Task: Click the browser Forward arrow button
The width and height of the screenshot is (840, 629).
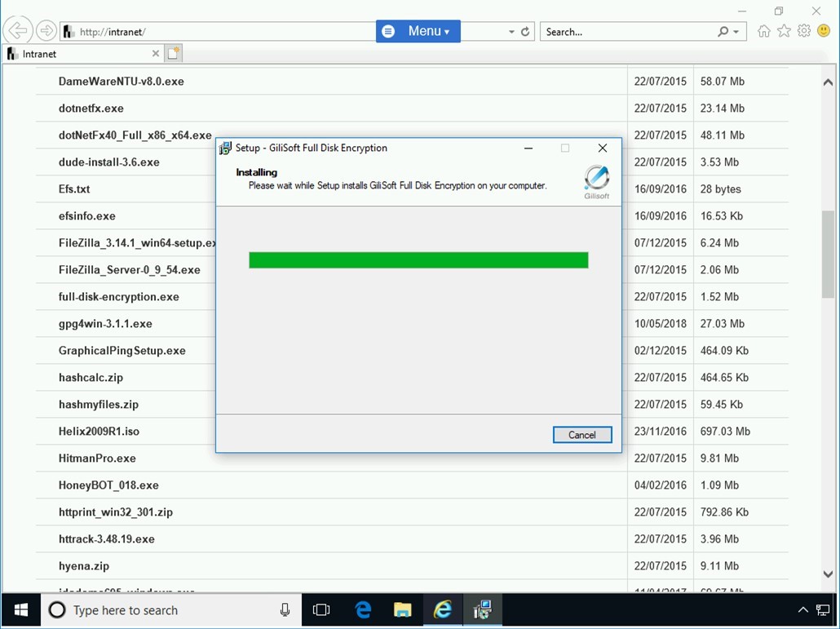Action: click(x=46, y=32)
